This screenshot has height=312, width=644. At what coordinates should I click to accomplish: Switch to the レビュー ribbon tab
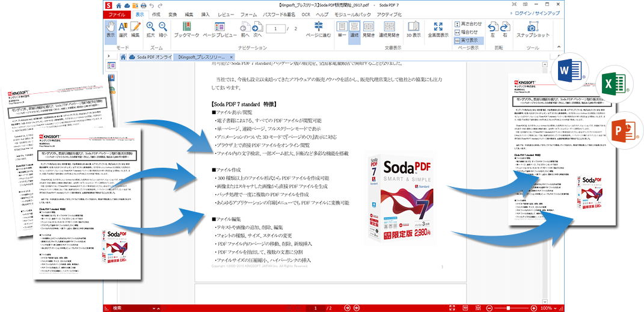pyautogui.click(x=226, y=14)
